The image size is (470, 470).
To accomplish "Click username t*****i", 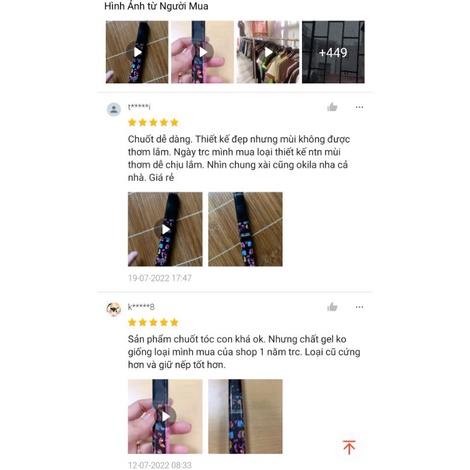I will pos(139,107).
